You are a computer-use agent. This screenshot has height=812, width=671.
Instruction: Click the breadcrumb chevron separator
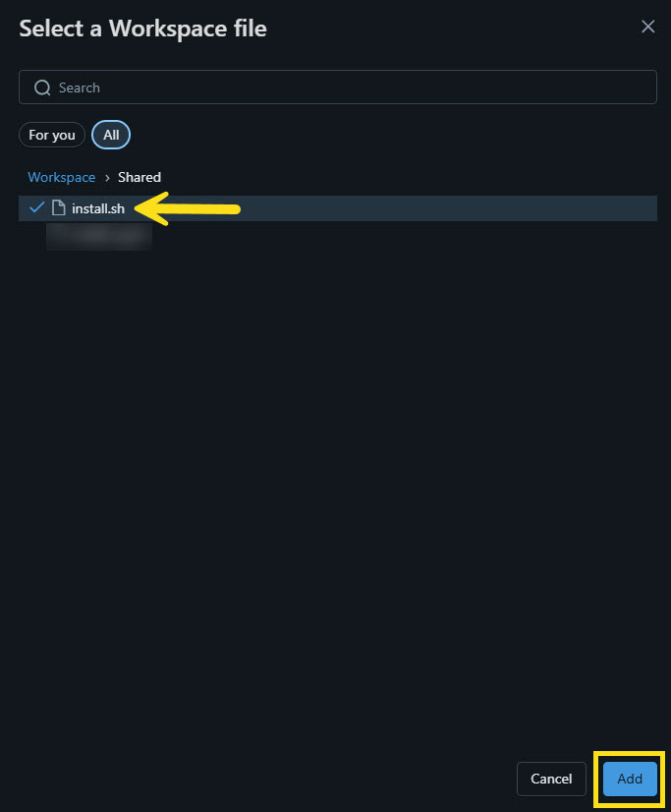coord(107,177)
